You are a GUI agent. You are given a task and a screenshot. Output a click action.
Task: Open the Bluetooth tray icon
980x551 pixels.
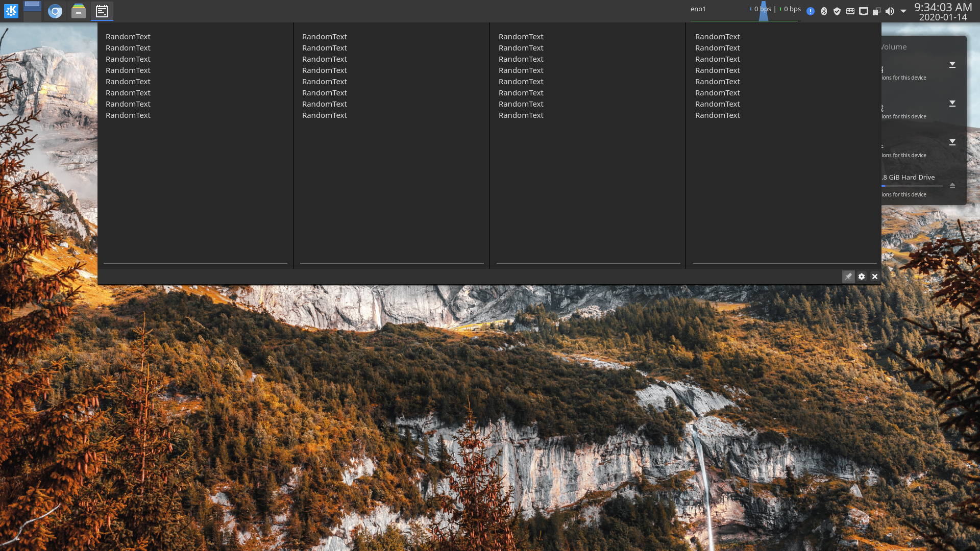[824, 11]
